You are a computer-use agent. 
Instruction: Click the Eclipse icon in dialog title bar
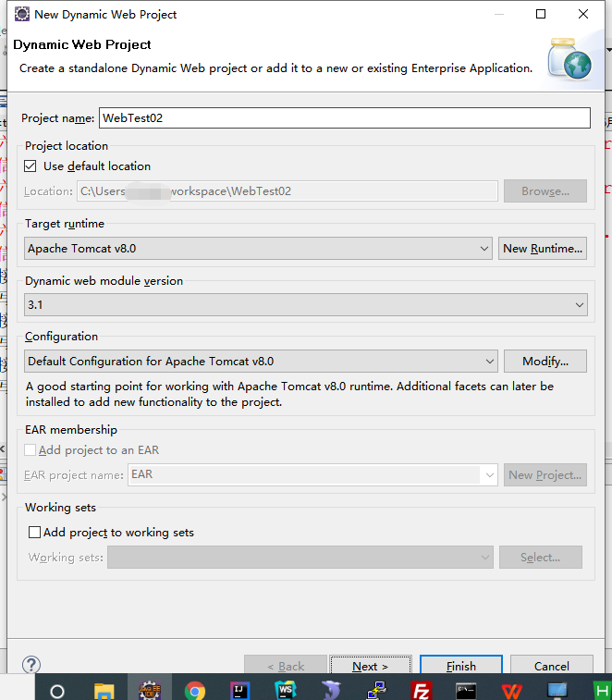[x=22, y=14]
